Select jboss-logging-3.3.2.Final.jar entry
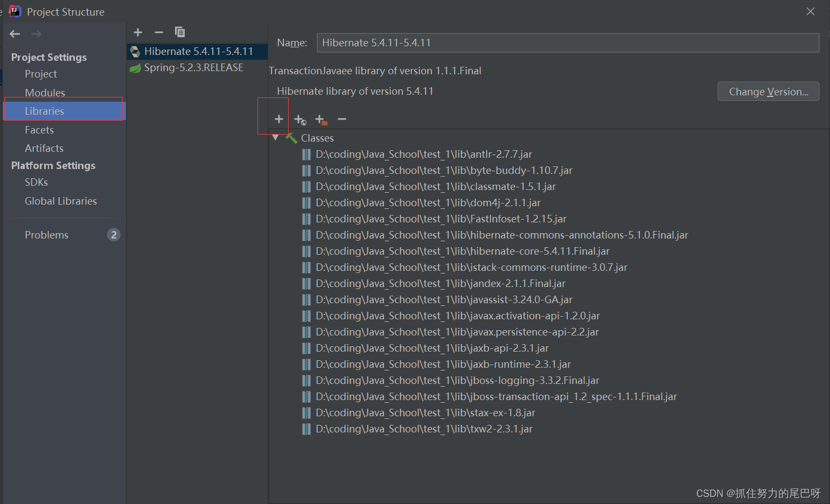Screen dimensions: 830x504 [x=457, y=381]
